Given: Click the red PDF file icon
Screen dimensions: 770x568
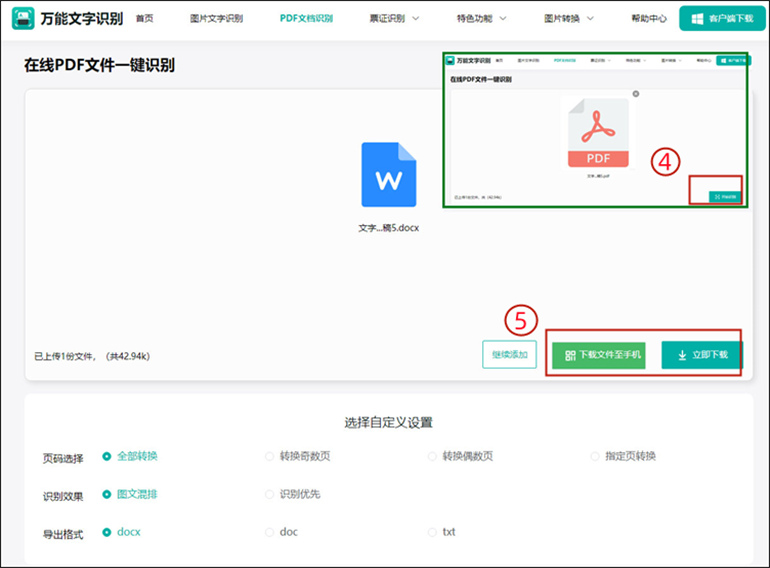Looking at the screenshot, I should pyautogui.click(x=598, y=134).
